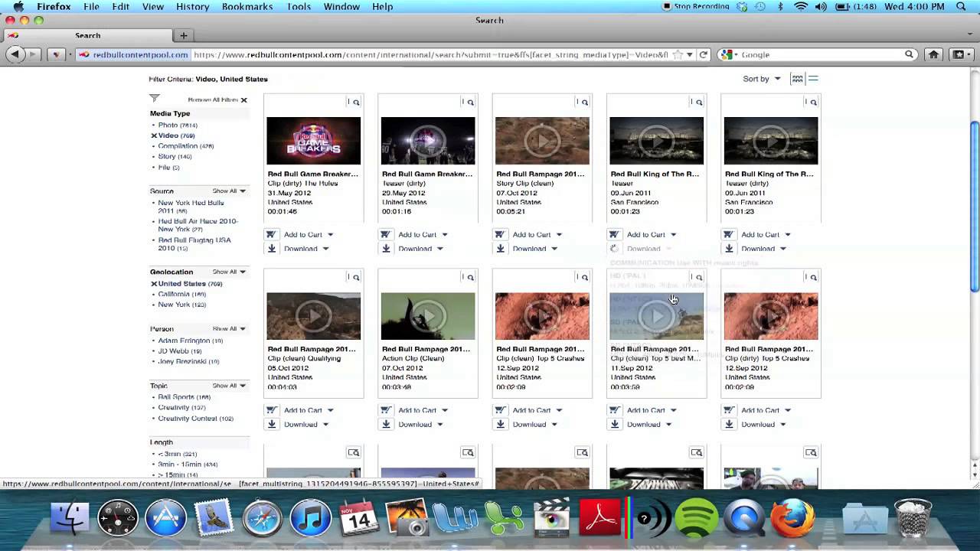
Task: Remove the applied Video media type filter
Action: 154,135
